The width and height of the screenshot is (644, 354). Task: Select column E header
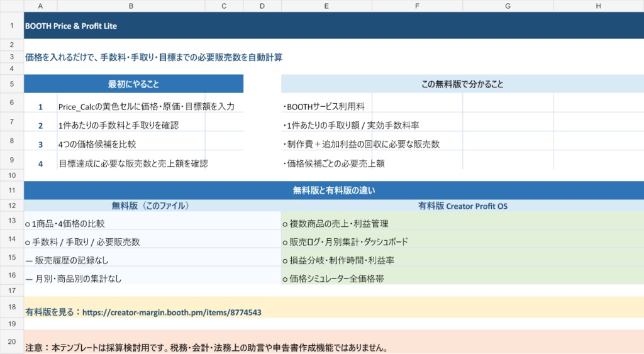click(x=326, y=6)
